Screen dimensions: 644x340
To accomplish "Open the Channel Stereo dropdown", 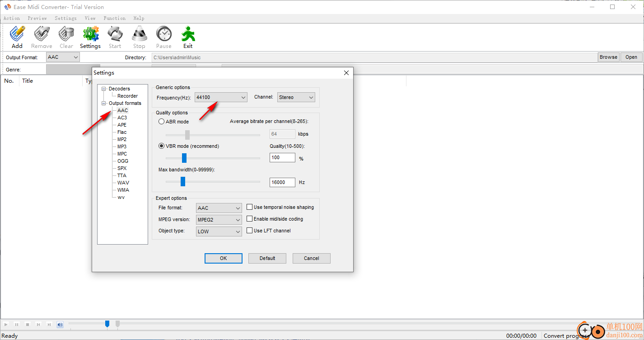I will [x=296, y=97].
